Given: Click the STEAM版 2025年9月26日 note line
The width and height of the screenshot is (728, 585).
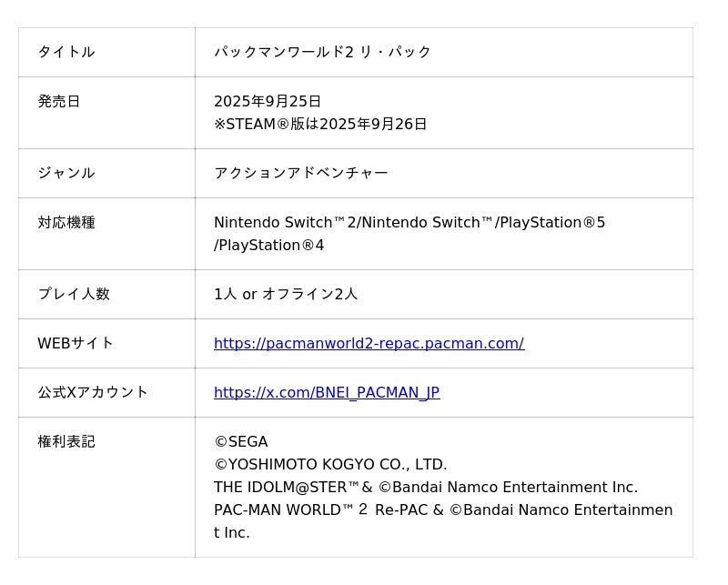Looking at the screenshot, I should (x=320, y=125).
